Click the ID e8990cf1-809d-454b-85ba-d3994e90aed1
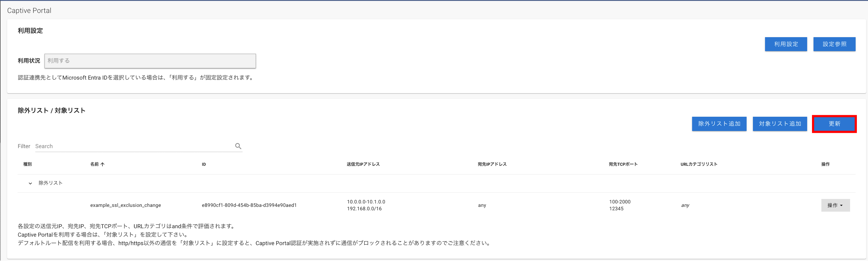The width and height of the screenshot is (868, 261). 249,205
